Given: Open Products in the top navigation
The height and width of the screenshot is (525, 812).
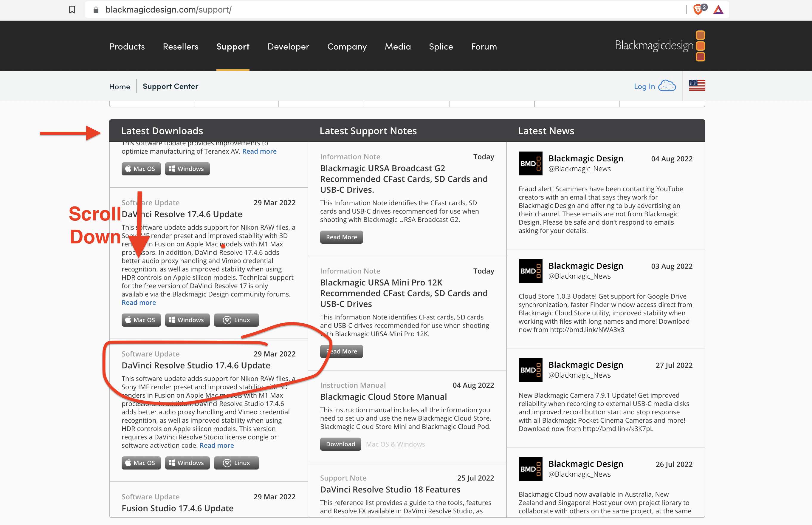Looking at the screenshot, I should pyautogui.click(x=127, y=46).
